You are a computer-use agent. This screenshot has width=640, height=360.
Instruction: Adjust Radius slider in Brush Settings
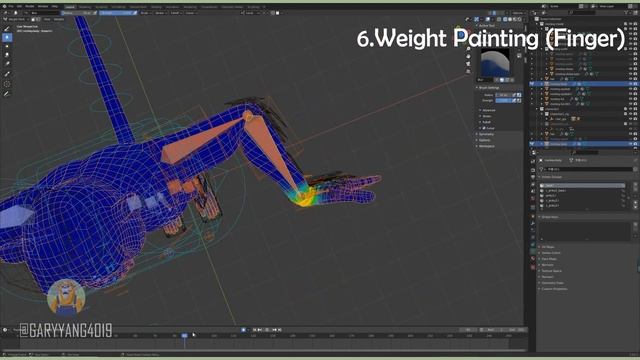tap(503, 95)
